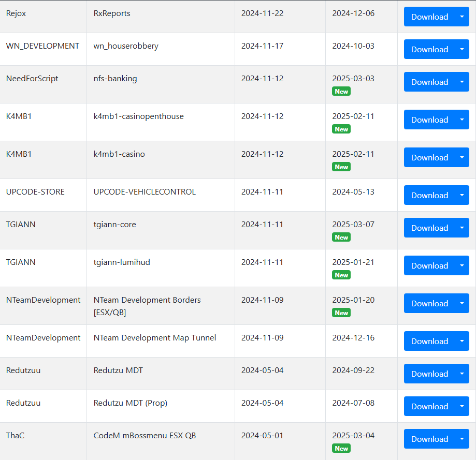
Task: Expand download options for wn_houserobbery
Action: (x=462, y=49)
